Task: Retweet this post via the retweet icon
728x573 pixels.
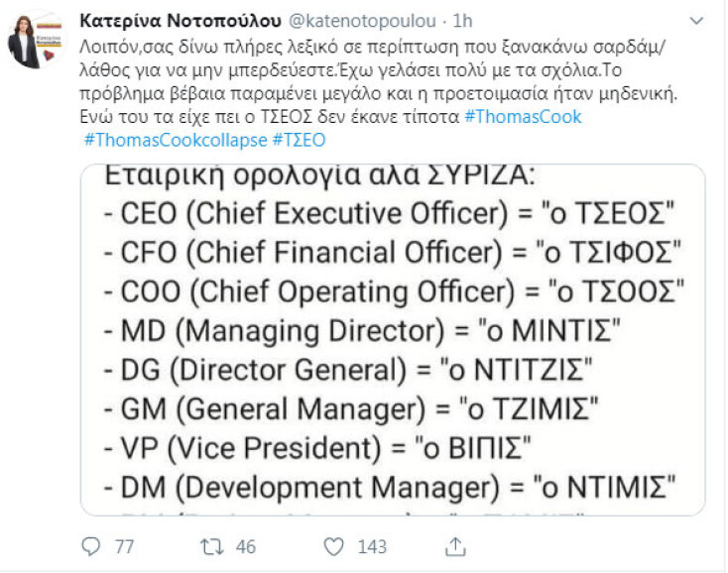Action: (213, 545)
